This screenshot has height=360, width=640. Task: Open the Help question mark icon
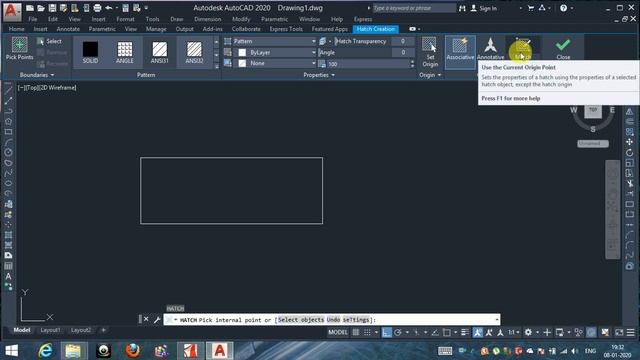564,8
